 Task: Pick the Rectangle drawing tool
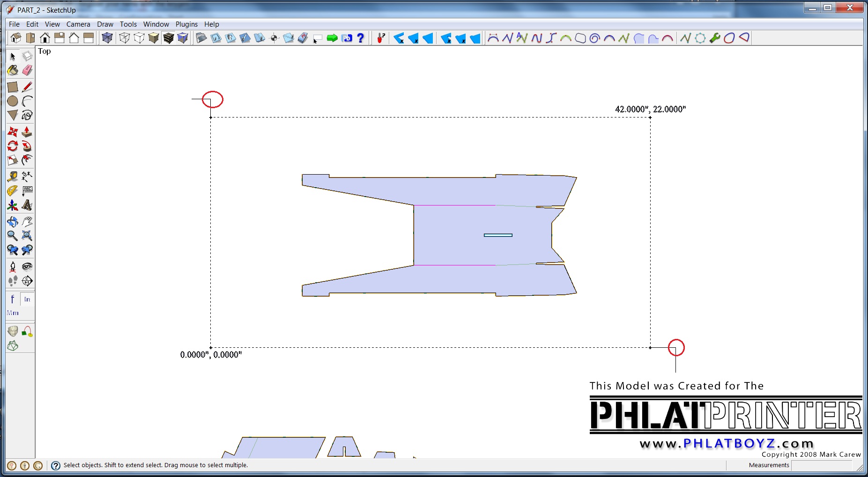[13, 87]
